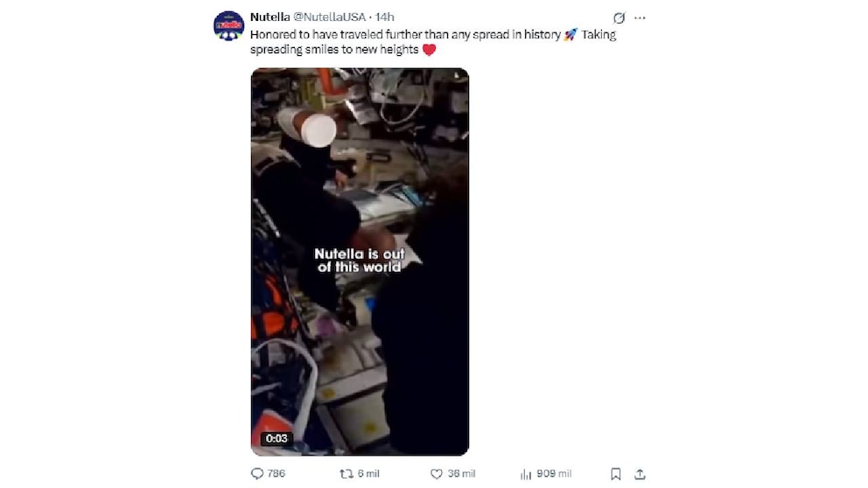Click the share upload-arrow icon
868x488 pixels.
click(x=640, y=474)
